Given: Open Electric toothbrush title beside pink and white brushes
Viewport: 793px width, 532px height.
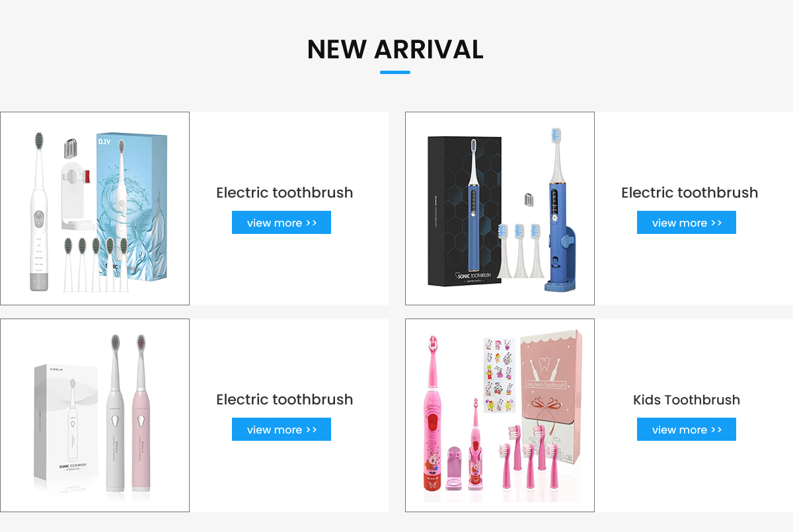Looking at the screenshot, I should 285,400.
